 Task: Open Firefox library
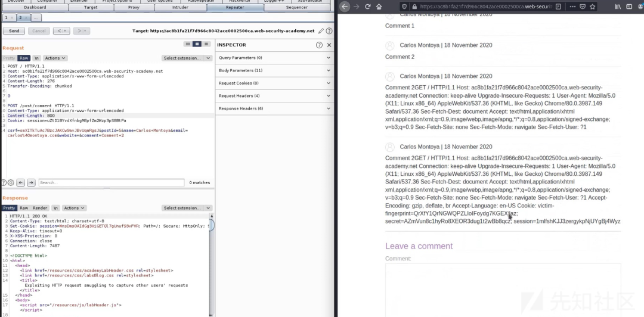point(618,7)
